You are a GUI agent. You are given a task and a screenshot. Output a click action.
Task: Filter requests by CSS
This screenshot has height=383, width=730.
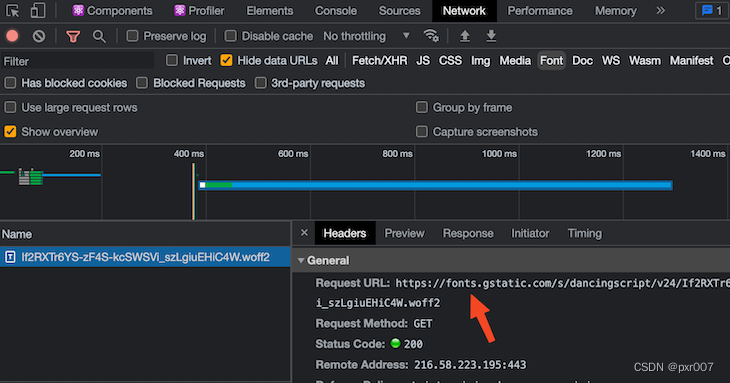click(450, 60)
